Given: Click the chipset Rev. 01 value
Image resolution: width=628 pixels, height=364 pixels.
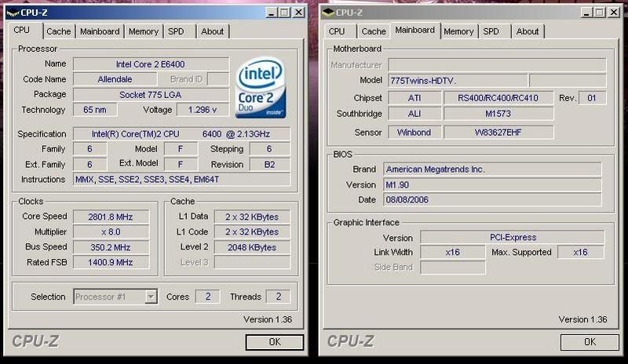Looking at the screenshot, I should coord(592,98).
